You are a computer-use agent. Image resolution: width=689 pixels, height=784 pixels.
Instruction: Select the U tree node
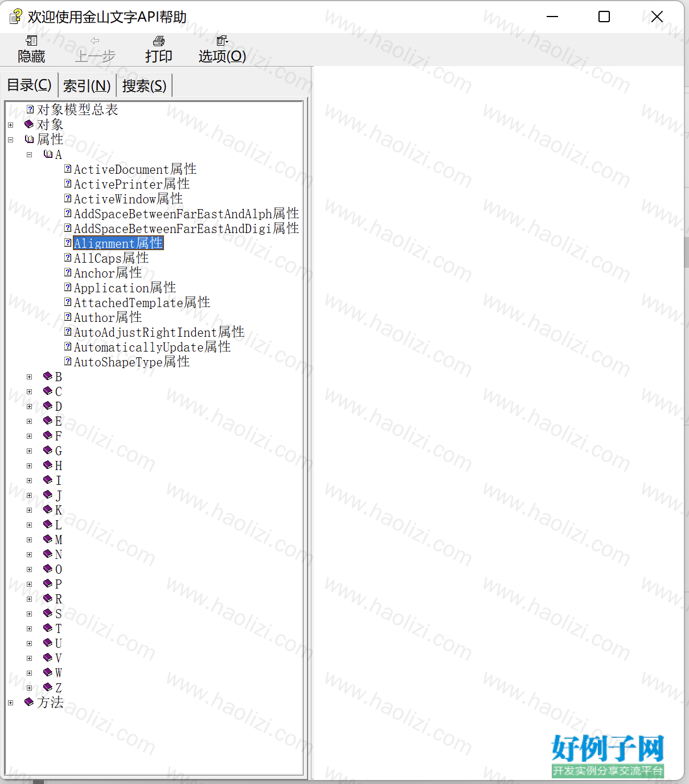click(x=58, y=643)
